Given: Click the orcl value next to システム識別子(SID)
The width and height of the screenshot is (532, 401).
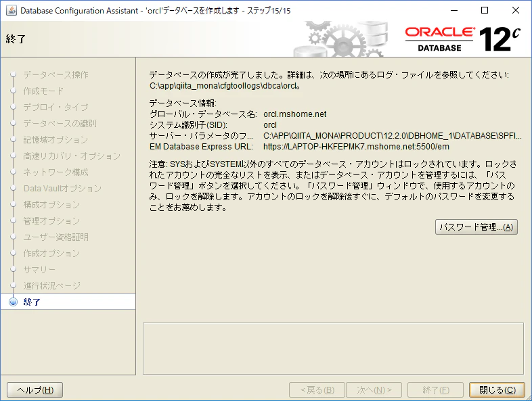Looking at the screenshot, I should coord(270,125).
